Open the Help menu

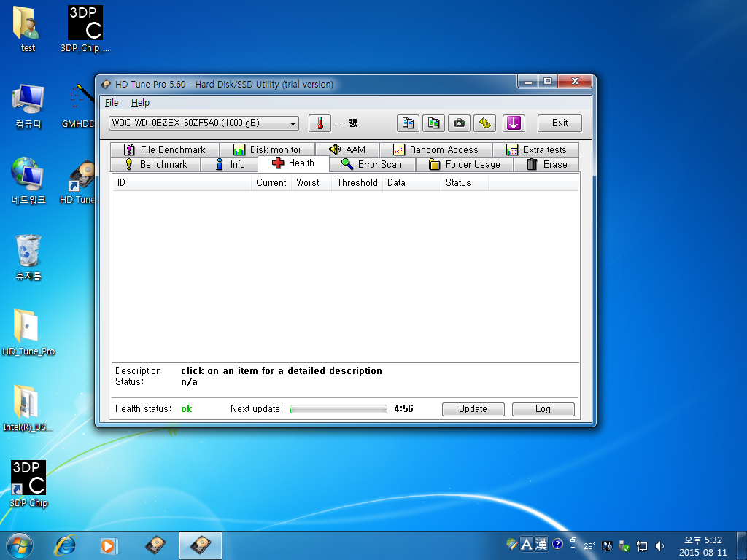pos(141,102)
